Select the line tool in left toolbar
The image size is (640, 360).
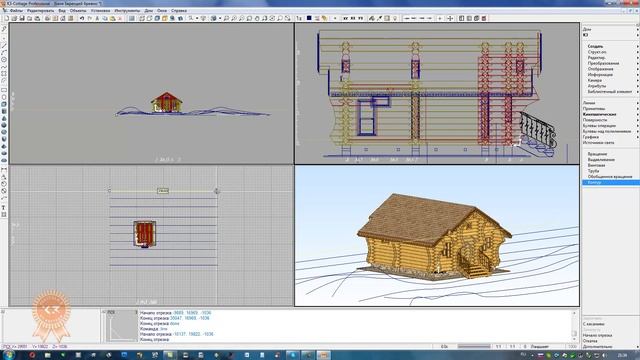(4, 45)
